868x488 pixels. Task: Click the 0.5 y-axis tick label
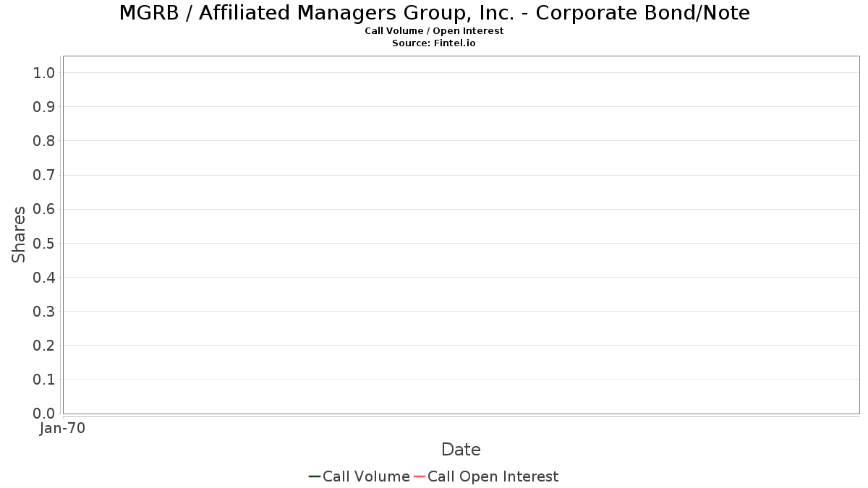click(x=44, y=243)
